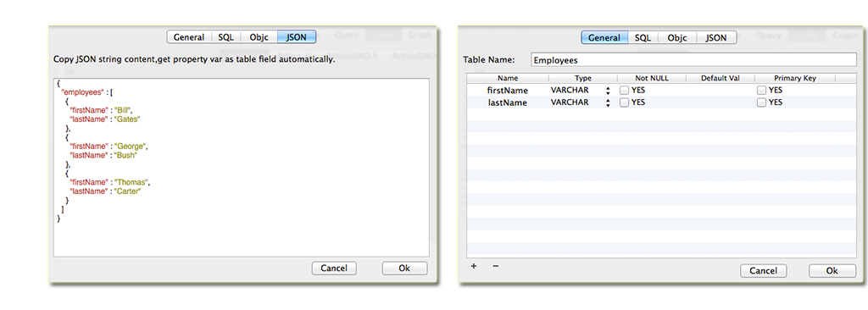The image size is (868, 310).
Task: Enable Primary Key for the firstName field
Action: (762, 90)
